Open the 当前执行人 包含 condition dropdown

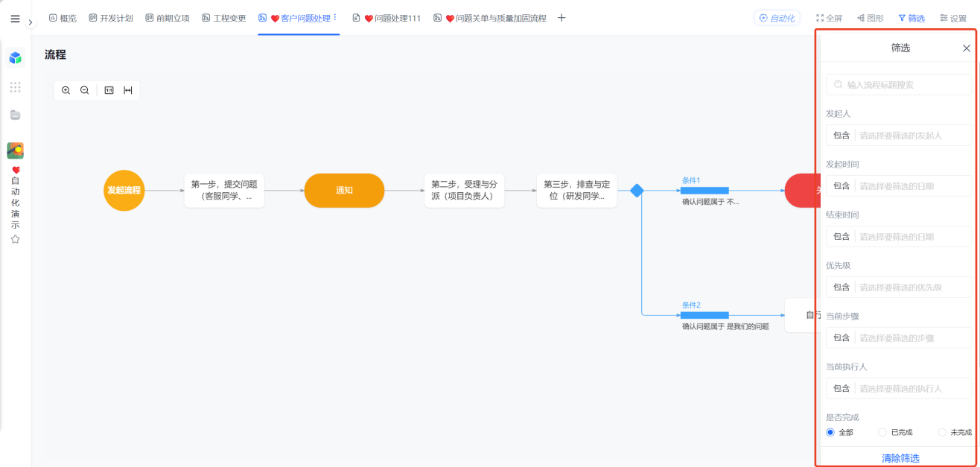pos(841,389)
